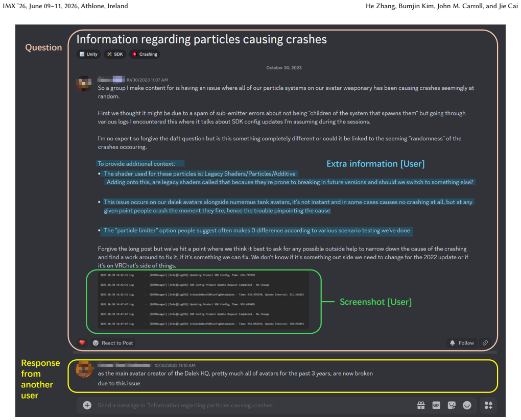This screenshot has height=420, width=521.
Task: Copy the post link icon
Action: [485, 343]
